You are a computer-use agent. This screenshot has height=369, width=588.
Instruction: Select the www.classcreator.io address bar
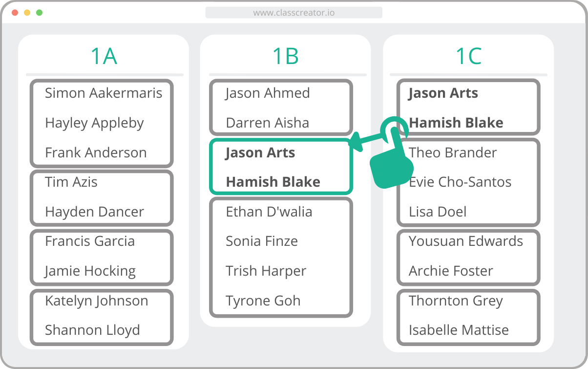pyautogui.click(x=294, y=13)
